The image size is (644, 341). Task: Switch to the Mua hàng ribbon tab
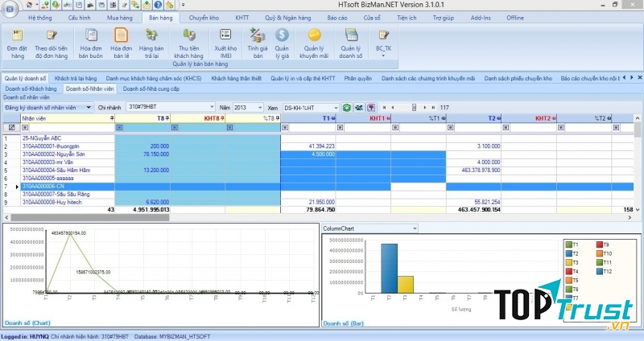[119, 18]
